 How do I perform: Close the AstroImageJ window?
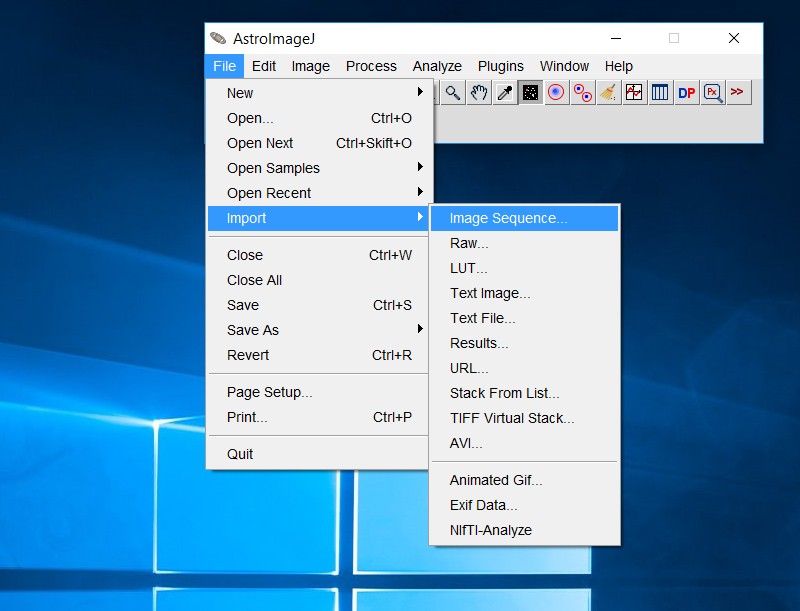734,38
